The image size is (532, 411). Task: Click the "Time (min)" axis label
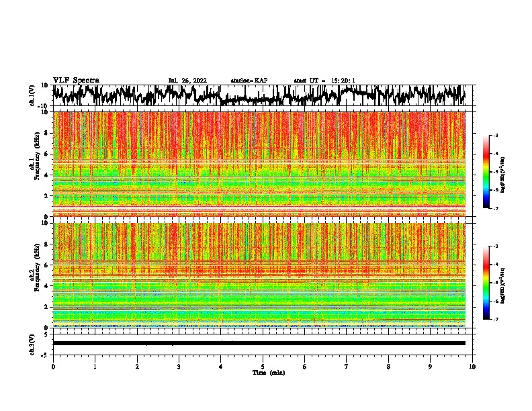click(269, 373)
